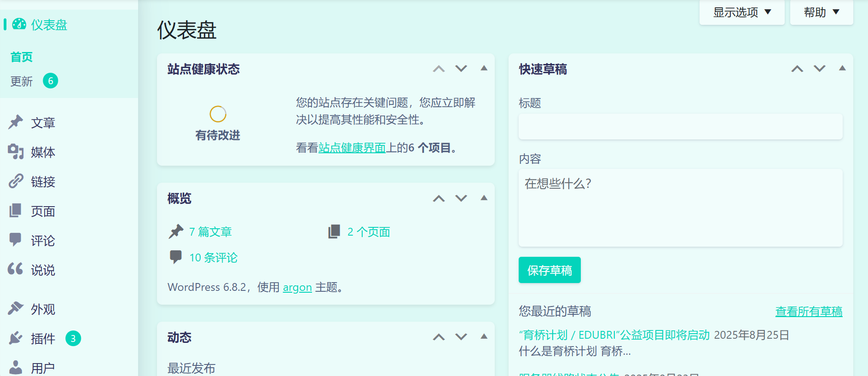
Task: Click the dashboard gauge icon in sidebar
Action: (19, 24)
